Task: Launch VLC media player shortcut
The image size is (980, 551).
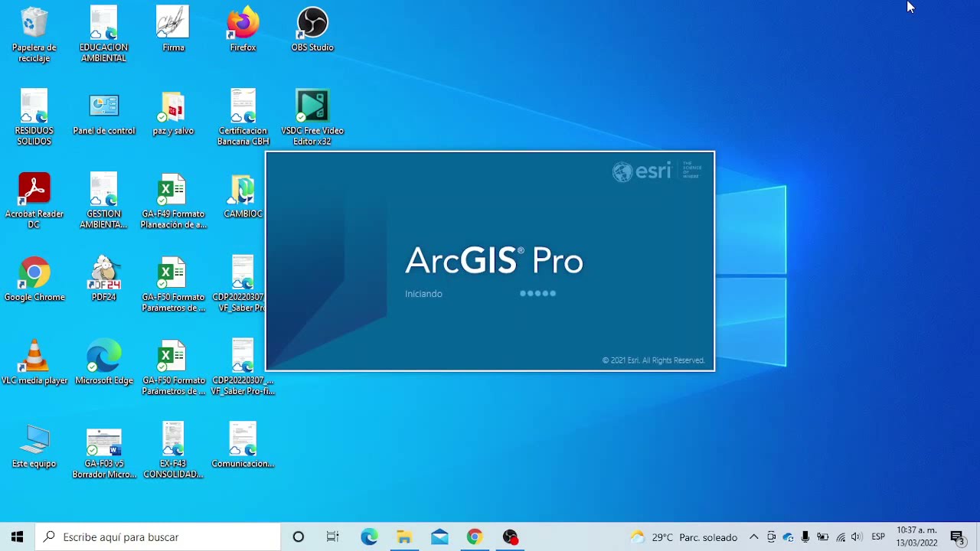Action: 34,363
